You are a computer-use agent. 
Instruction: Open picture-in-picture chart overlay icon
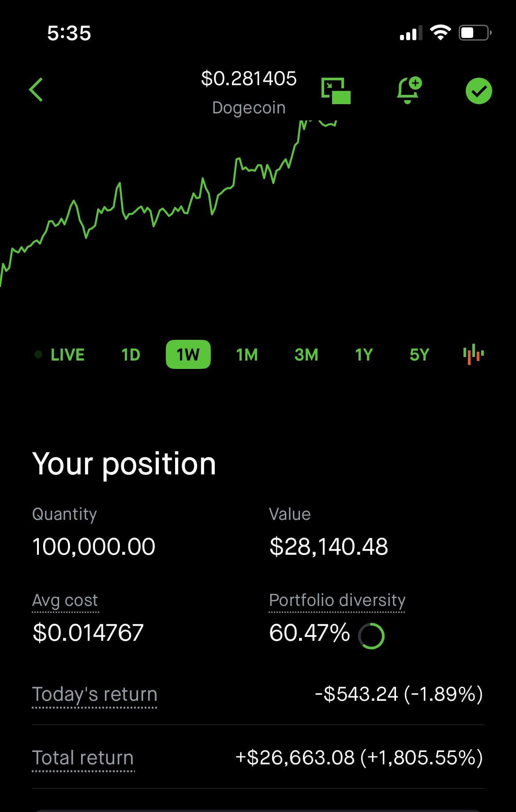tap(336, 91)
